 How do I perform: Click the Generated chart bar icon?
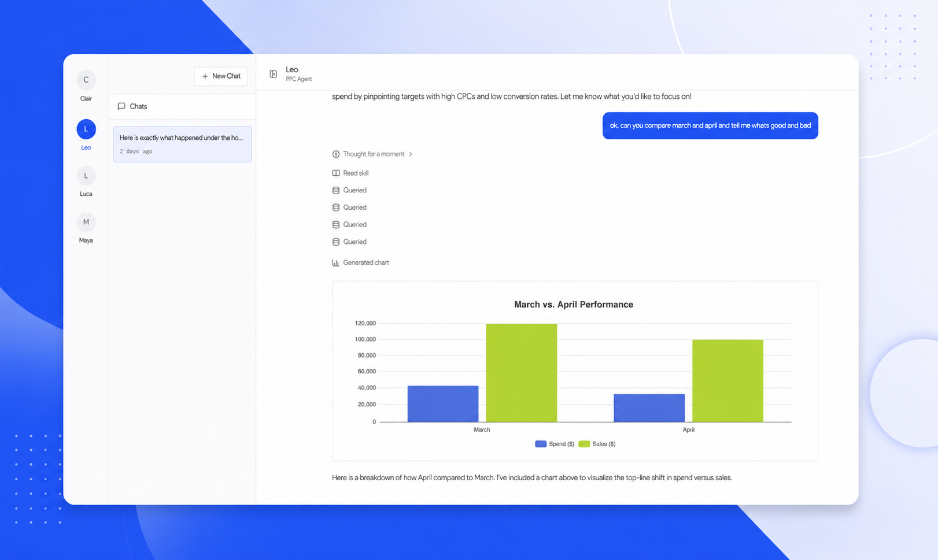(x=336, y=262)
